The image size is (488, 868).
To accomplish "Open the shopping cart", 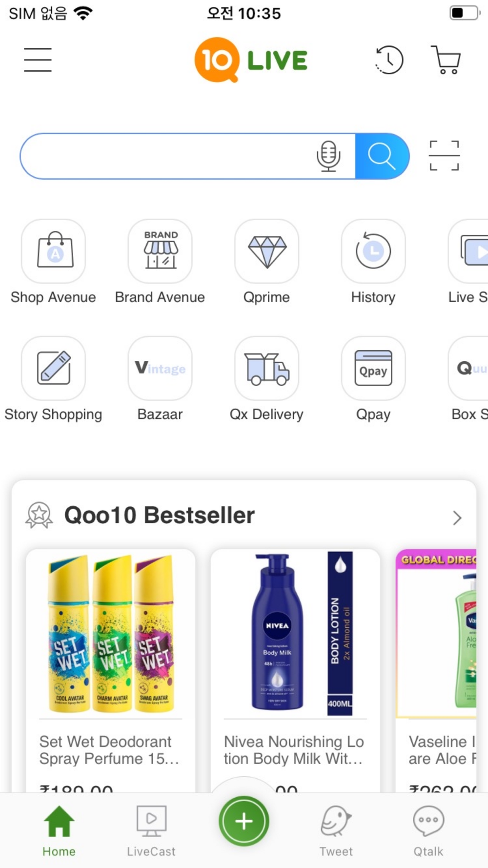I will point(446,60).
